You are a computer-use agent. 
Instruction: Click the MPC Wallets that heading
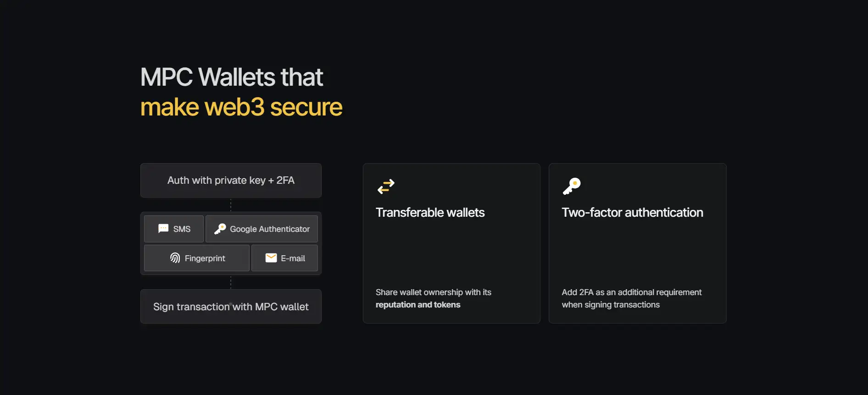[232, 77]
